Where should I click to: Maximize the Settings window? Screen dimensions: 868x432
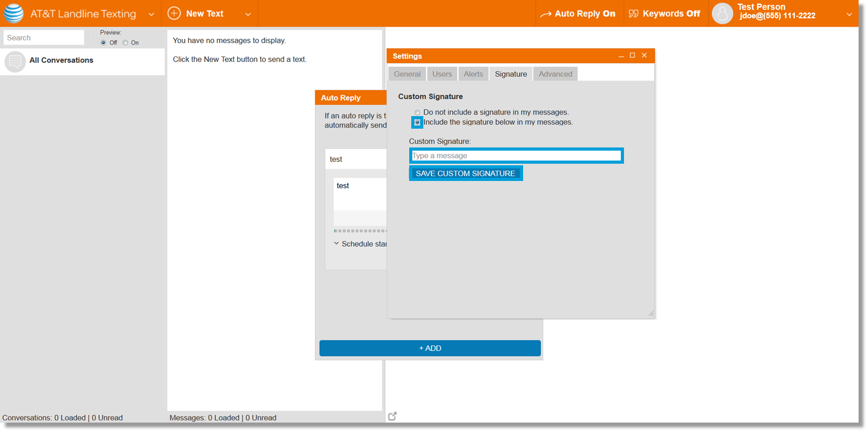(632, 55)
